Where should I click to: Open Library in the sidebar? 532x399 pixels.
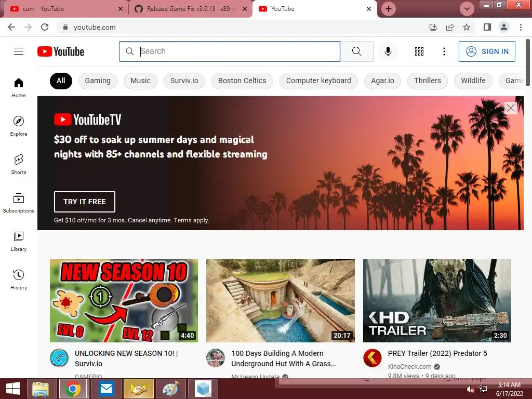(x=19, y=241)
